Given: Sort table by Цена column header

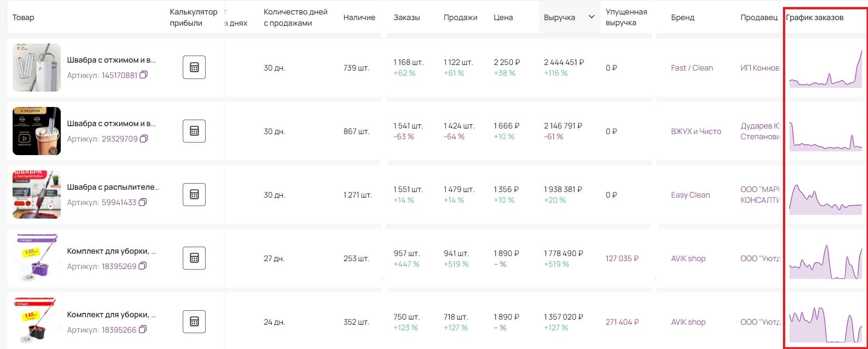Looking at the screenshot, I should (x=503, y=17).
